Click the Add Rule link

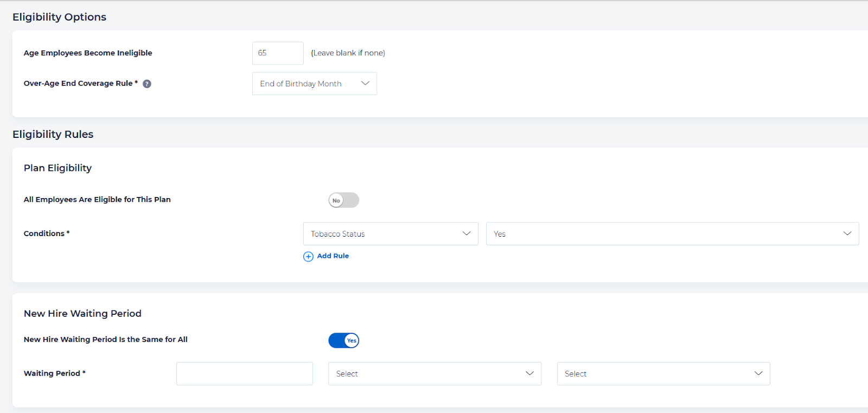coord(333,256)
